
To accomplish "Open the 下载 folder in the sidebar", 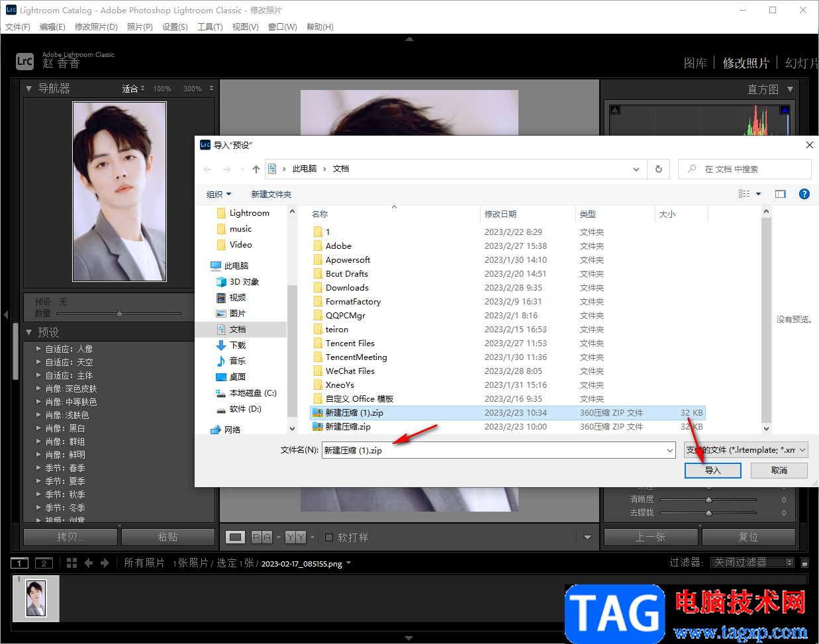I will [x=238, y=345].
